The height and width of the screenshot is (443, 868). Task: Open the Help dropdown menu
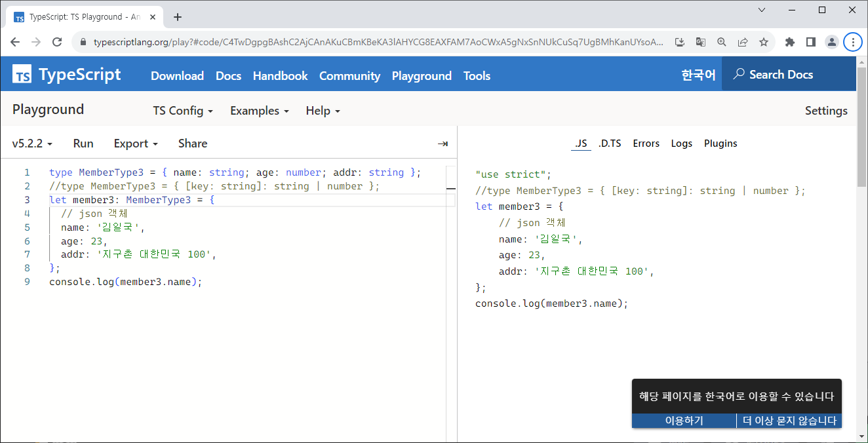[x=323, y=111]
